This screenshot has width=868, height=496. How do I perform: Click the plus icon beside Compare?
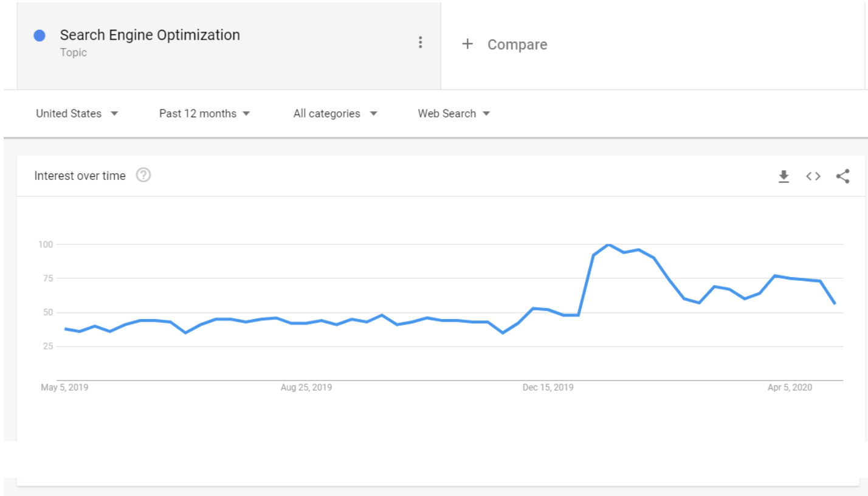[467, 44]
